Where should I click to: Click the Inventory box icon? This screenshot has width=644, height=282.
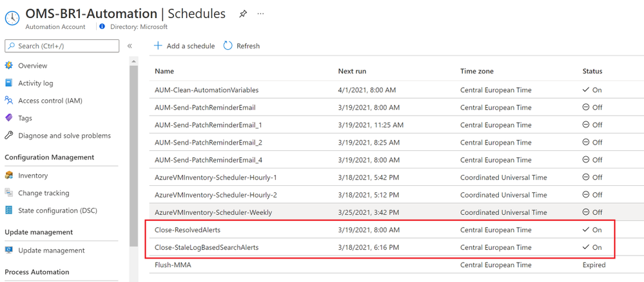coord(8,176)
